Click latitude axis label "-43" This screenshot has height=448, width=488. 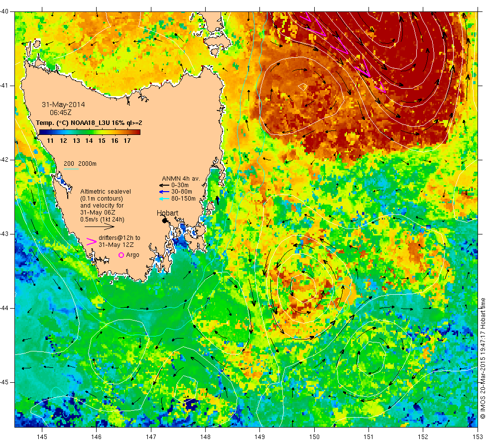[4, 234]
